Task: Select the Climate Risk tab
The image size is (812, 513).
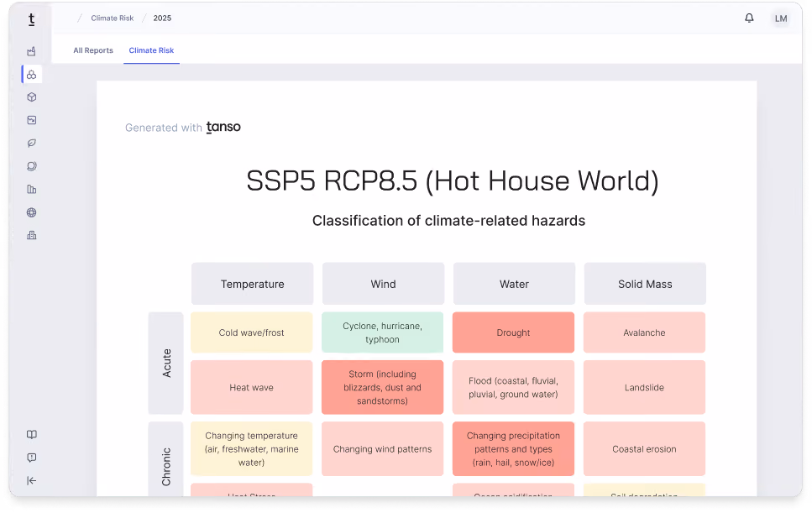Action: [151, 50]
